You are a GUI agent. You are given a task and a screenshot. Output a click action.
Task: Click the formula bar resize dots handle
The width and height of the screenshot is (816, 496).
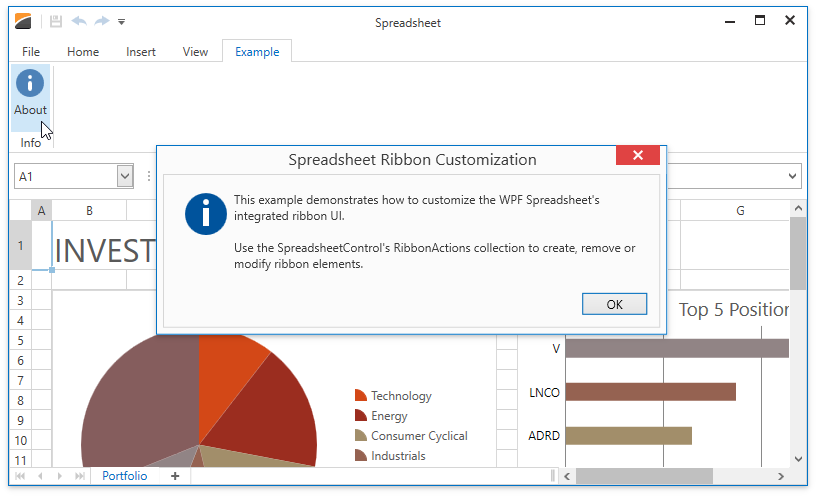[x=149, y=176]
